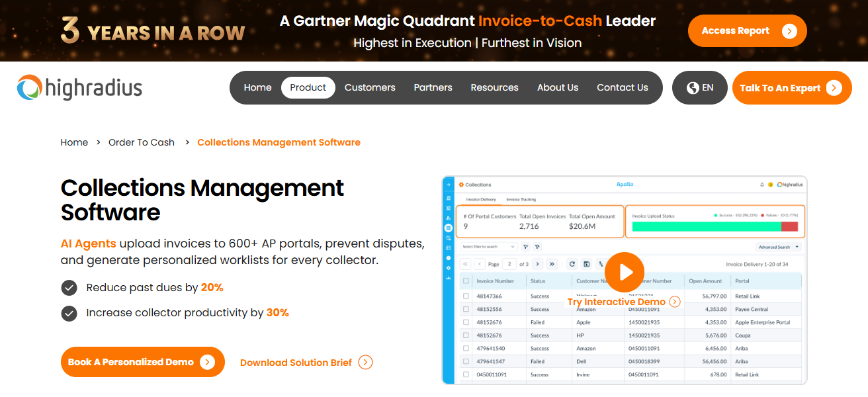This screenshot has width=868, height=397.
Task: Click the HighRadius logo
Action: coord(79,88)
